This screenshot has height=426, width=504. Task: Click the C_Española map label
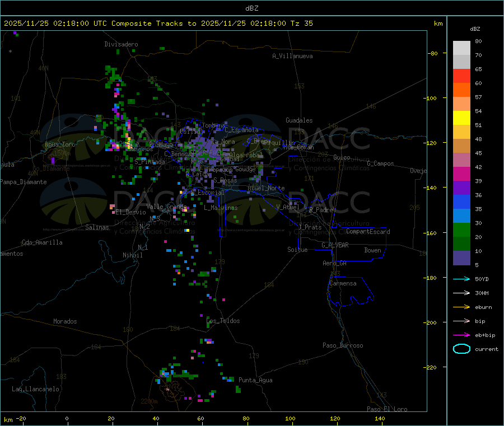click(x=242, y=130)
